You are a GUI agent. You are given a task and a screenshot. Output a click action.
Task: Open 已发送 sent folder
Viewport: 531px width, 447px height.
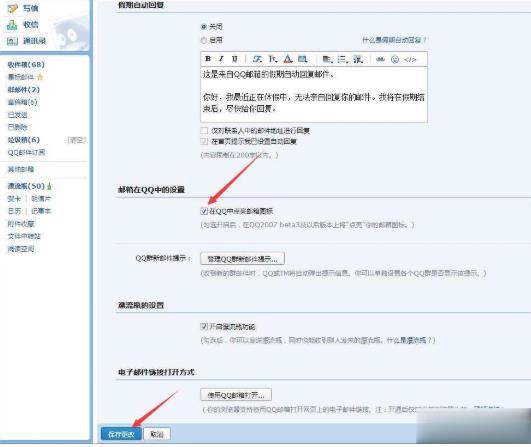point(18,115)
